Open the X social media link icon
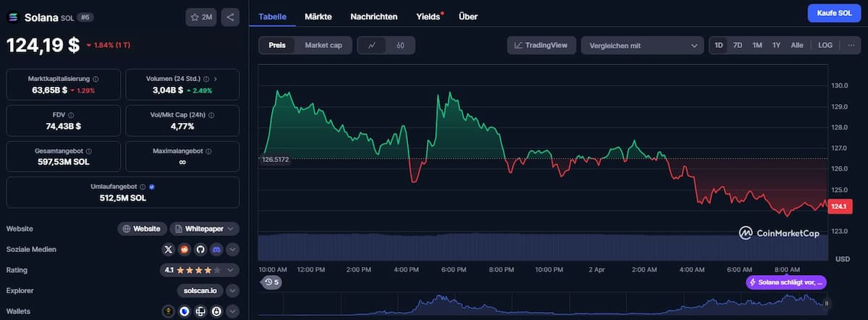Screen dimensions: 868x320 (169, 249)
